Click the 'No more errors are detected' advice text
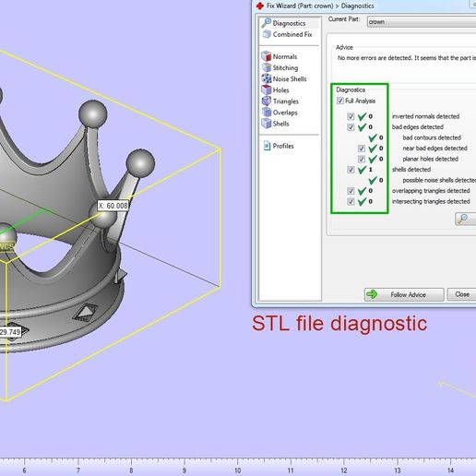476x476 pixels. 407,58
